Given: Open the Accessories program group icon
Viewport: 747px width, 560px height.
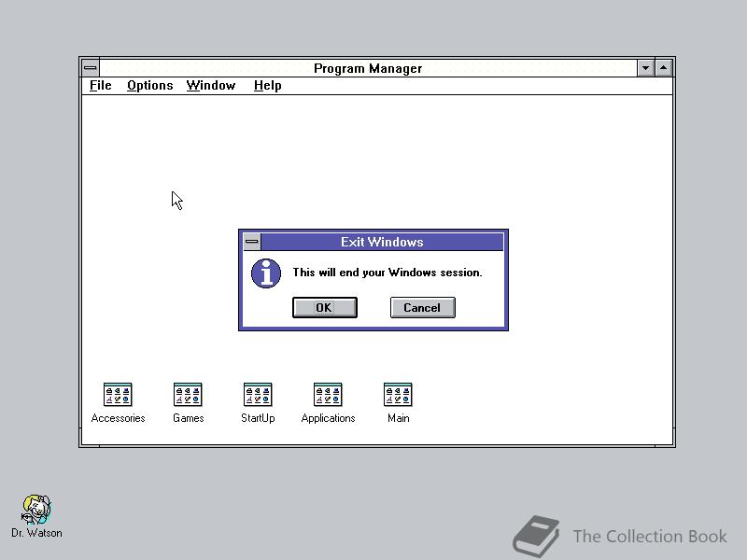Looking at the screenshot, I should [x=118, y=394].
